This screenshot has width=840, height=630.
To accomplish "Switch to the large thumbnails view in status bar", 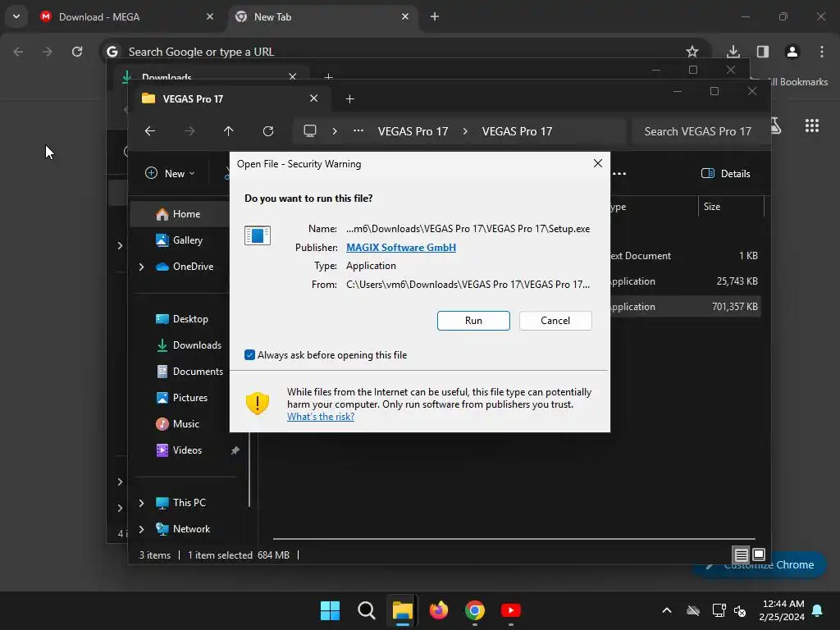I will 759,555.
